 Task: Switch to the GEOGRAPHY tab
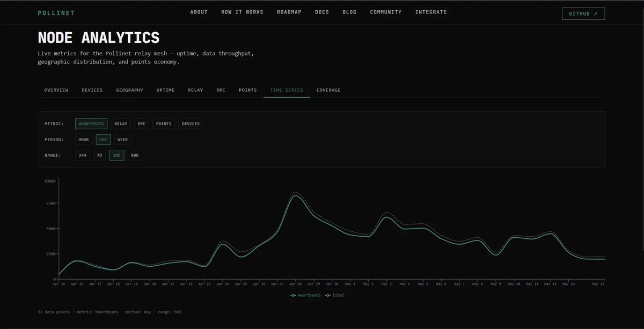(129, 90)
